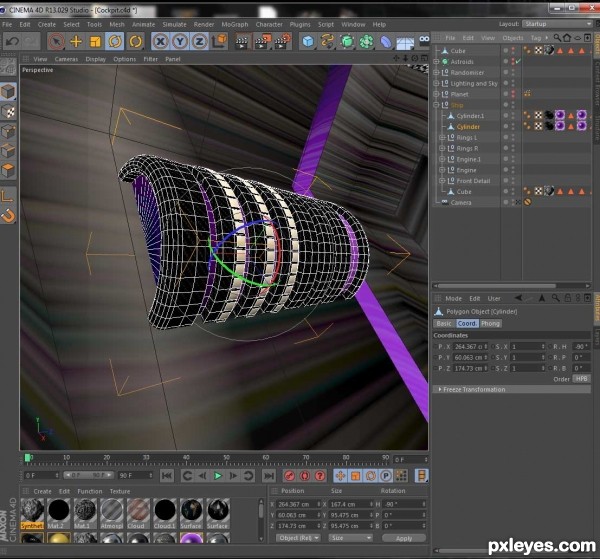Image resolution: width=600 pixels, height=559 pixels.
Task: Toggle Z axis lock
Action: (x=199, y=41)
